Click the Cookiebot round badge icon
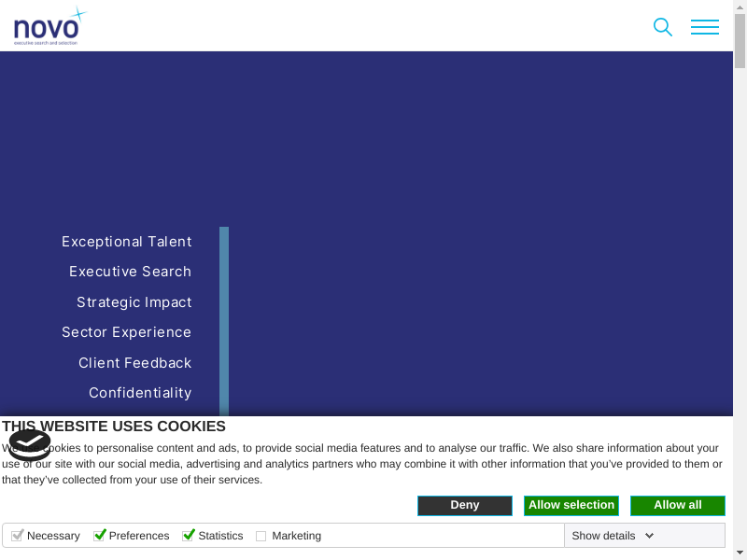747x560 pixels. click(x=30, y=444)
